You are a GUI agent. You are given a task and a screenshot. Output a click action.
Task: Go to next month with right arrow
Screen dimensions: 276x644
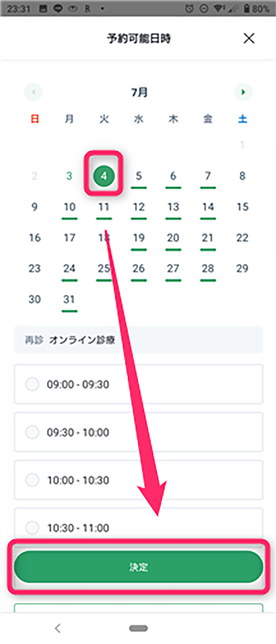[243, 92]
